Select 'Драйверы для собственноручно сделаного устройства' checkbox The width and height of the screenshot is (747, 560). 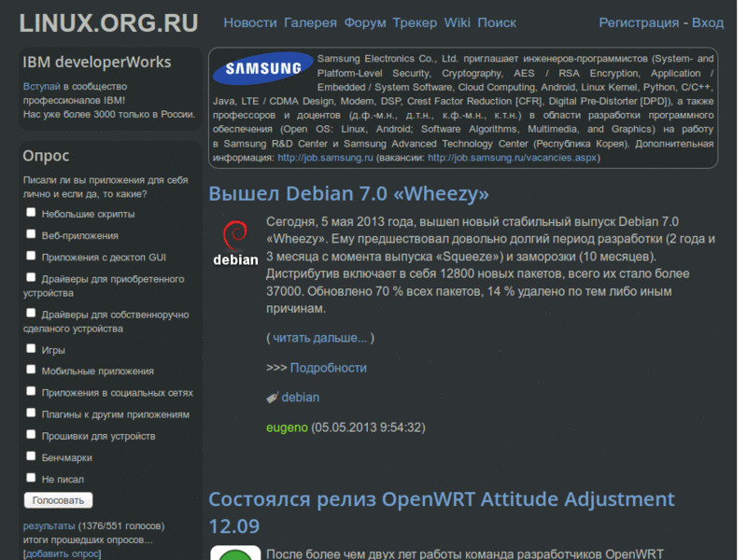tap(31, 313)
